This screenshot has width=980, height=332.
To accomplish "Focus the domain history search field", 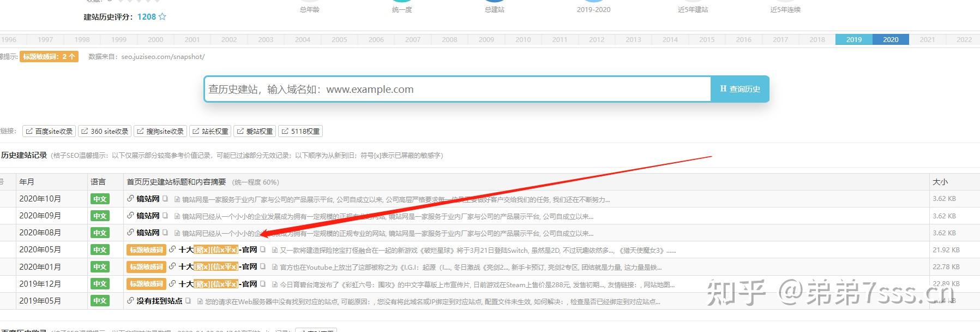I will 458,89.
